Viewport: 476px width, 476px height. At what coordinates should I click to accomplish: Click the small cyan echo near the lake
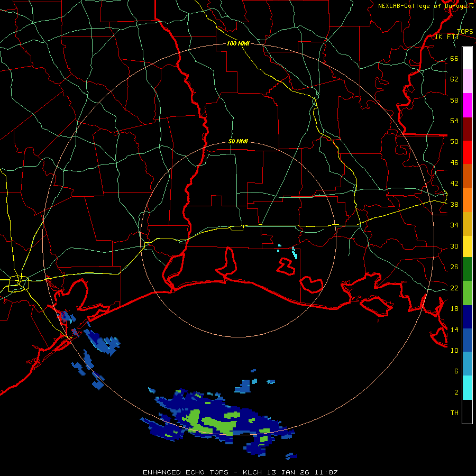coord(294,253)
